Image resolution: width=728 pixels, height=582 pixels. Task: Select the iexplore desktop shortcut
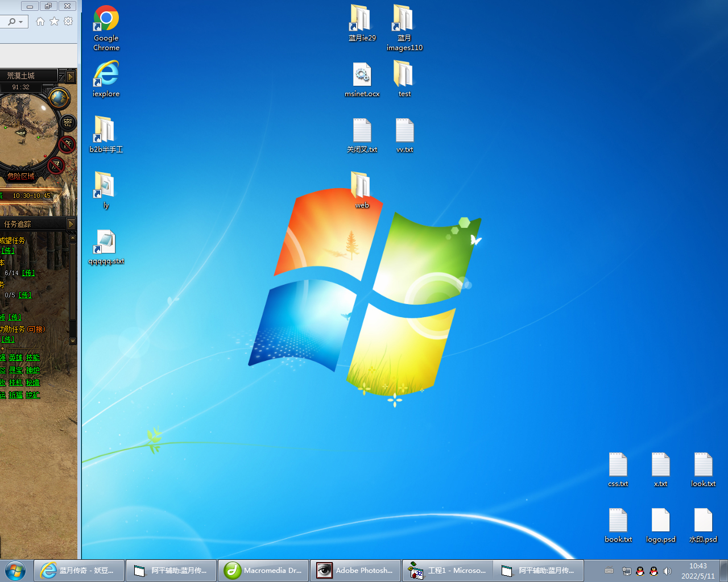click(x=106, y=79)
